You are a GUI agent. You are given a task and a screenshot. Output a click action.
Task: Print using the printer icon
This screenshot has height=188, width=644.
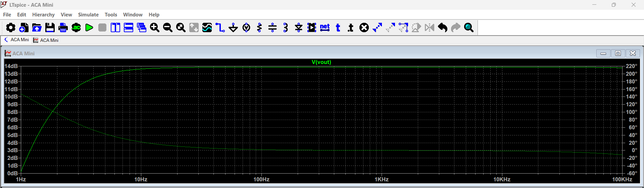click(63, 27)
